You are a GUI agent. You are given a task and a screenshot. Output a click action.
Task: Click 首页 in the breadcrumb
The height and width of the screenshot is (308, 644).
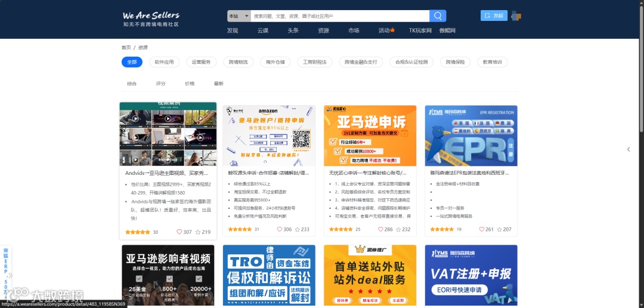126,48
